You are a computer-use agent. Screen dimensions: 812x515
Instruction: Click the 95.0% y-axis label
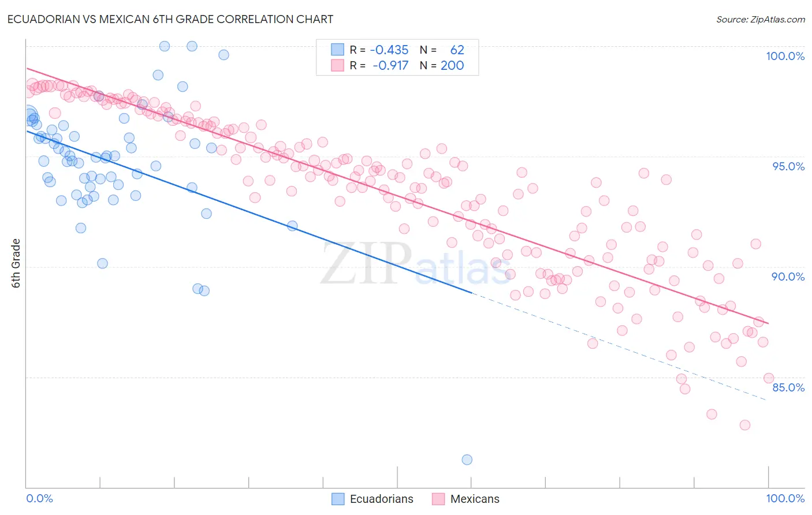click(788, 166)
